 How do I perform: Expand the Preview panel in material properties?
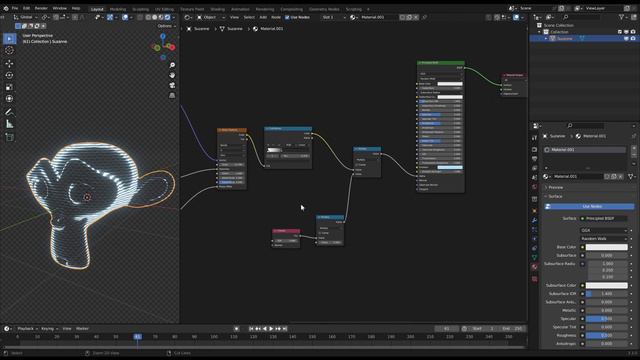(555, 188)
